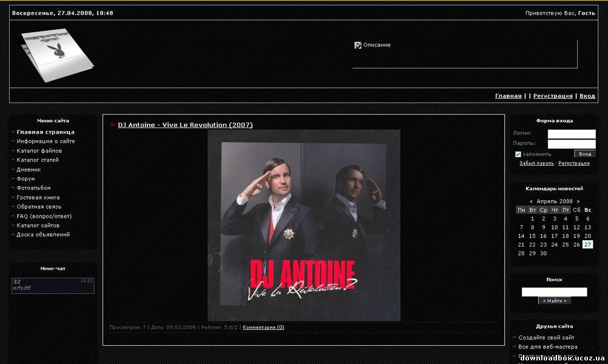Click the icon beside Описание

coord(357,45)
